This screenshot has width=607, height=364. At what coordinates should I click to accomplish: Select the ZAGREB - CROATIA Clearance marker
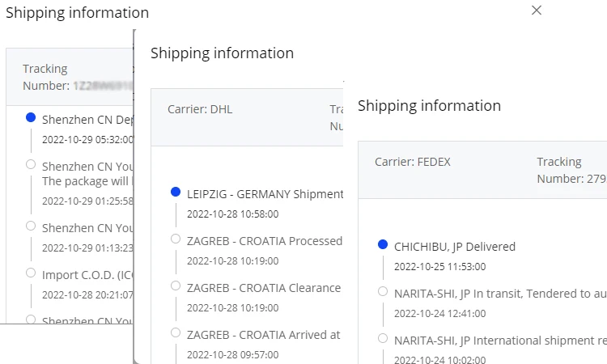[176, 286]
